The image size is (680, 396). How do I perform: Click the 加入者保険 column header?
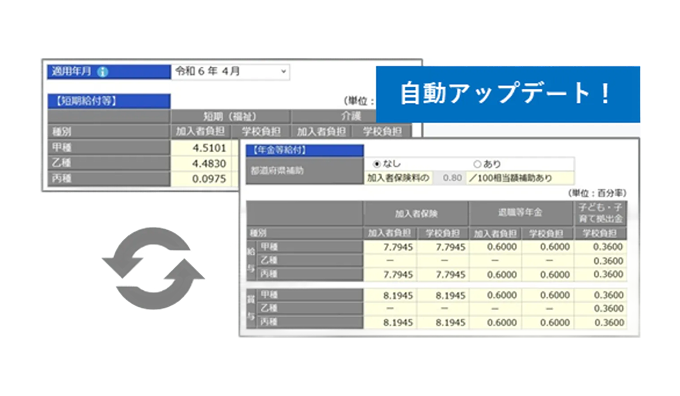[x=416, y=213]
